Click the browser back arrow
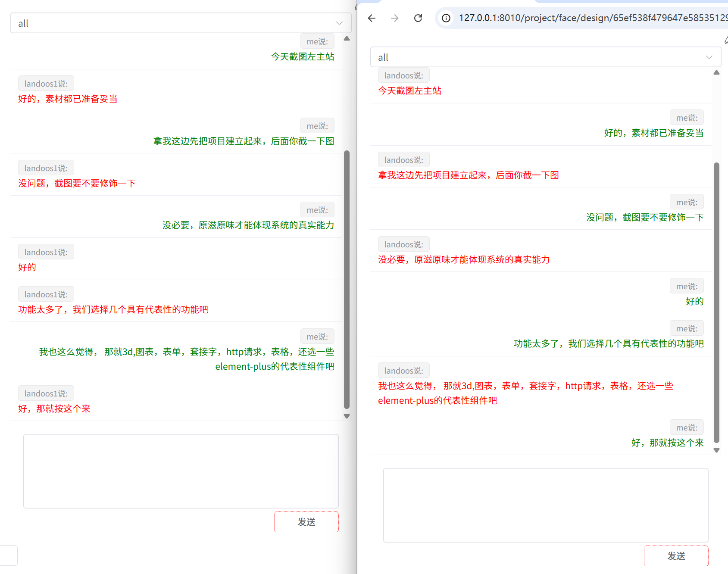Image resolution: width=728 pixels, height=574 pixels. point(372,18)
